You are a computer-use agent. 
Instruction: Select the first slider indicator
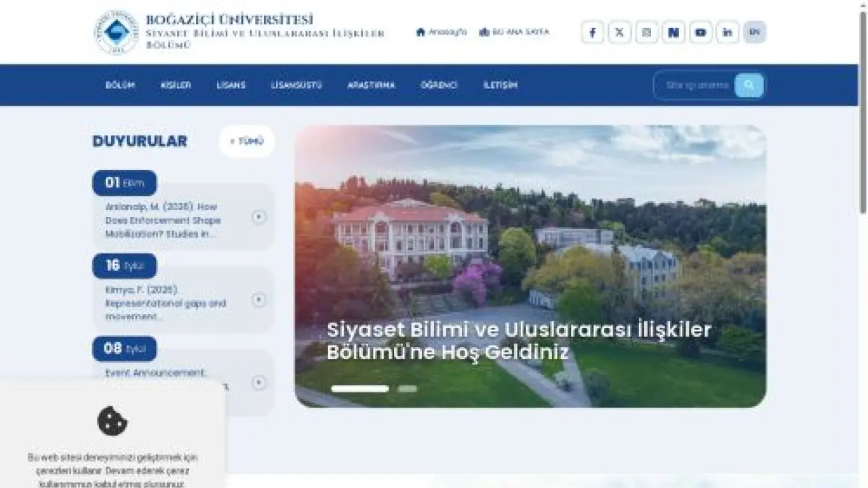359,388
